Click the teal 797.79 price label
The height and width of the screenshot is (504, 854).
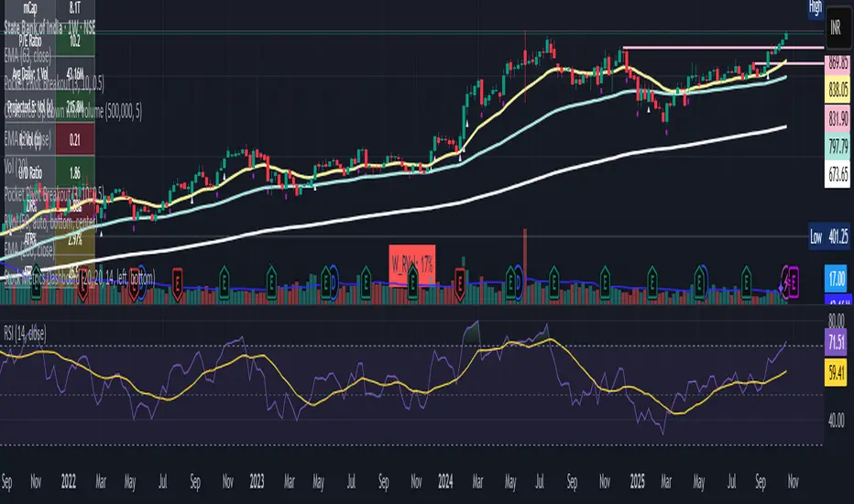[x=838, y=147]
